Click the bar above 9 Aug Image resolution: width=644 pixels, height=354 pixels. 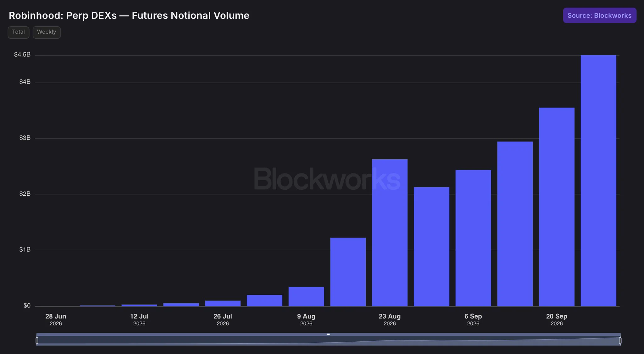tap(306, 296)
